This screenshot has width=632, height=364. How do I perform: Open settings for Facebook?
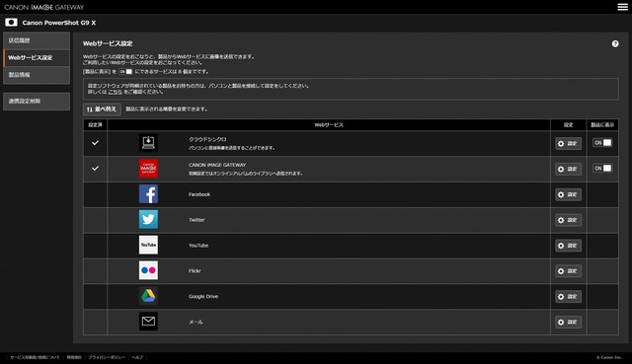(569, 194)
